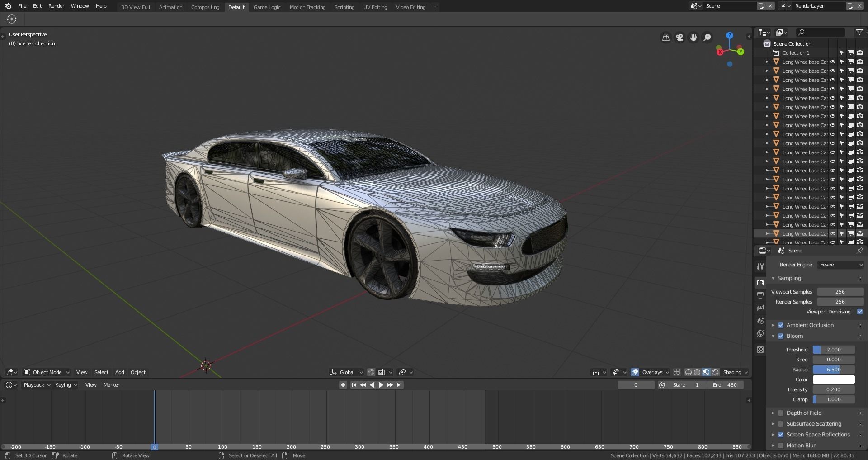Play the animation forward

click(x=381, y=385)
